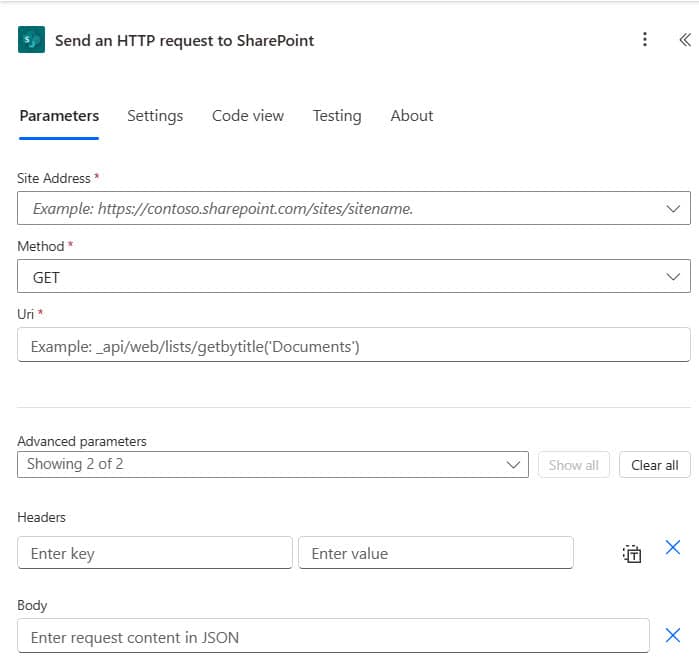Click the Show all button
The height and width of the screenshot is (672, 699).
tap(573, 465)
